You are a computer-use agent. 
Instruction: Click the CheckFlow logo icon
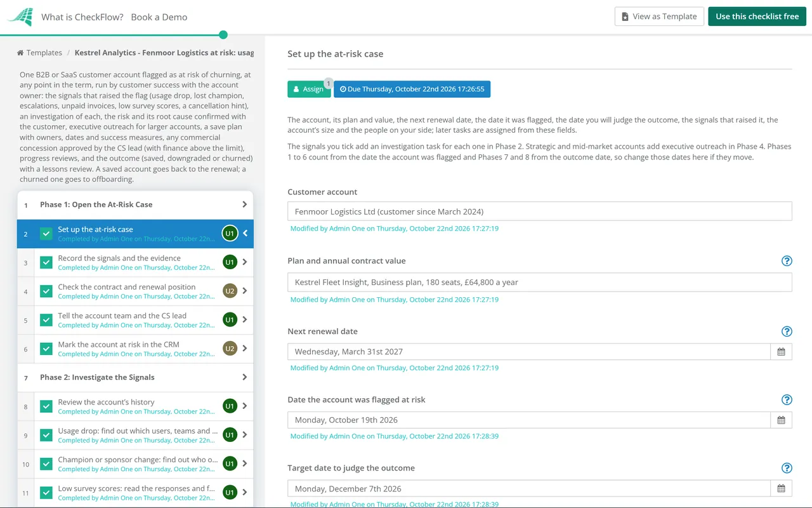pyautogui.click(x=20, y=17)
